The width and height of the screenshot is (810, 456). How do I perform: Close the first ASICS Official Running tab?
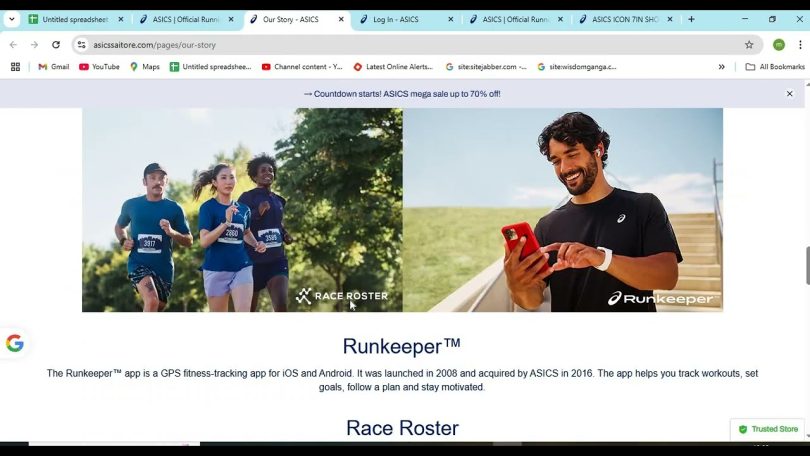(x=231, y=19)
